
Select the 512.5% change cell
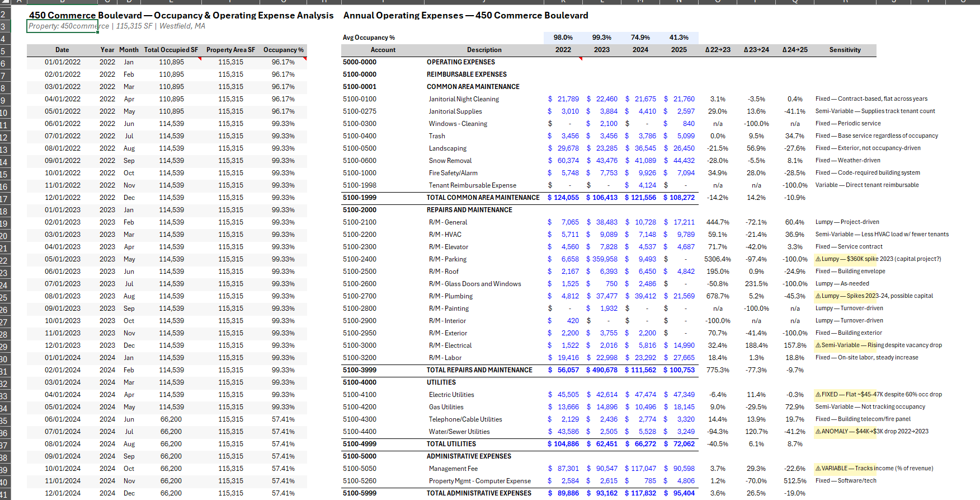click(795, 481)
